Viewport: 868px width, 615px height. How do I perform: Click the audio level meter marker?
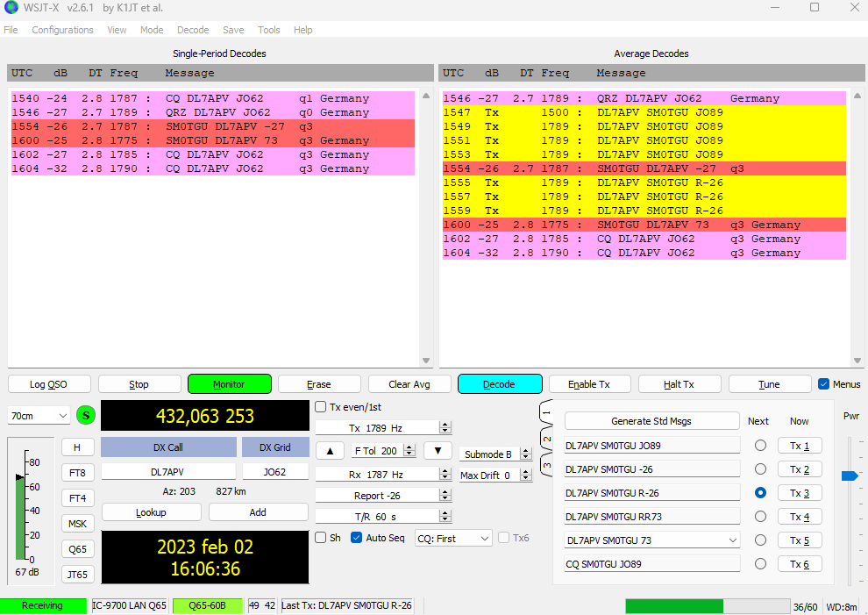tap(20, 477)
